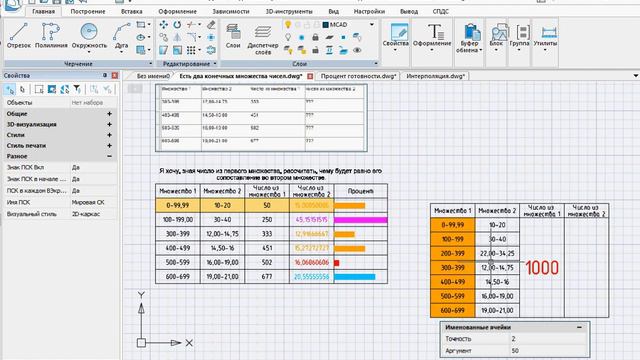The height and width of the screenshot is (360, 640).
Task: Switch to the 3D-инструменты ribbon tab
Action: tap(289, 11)
